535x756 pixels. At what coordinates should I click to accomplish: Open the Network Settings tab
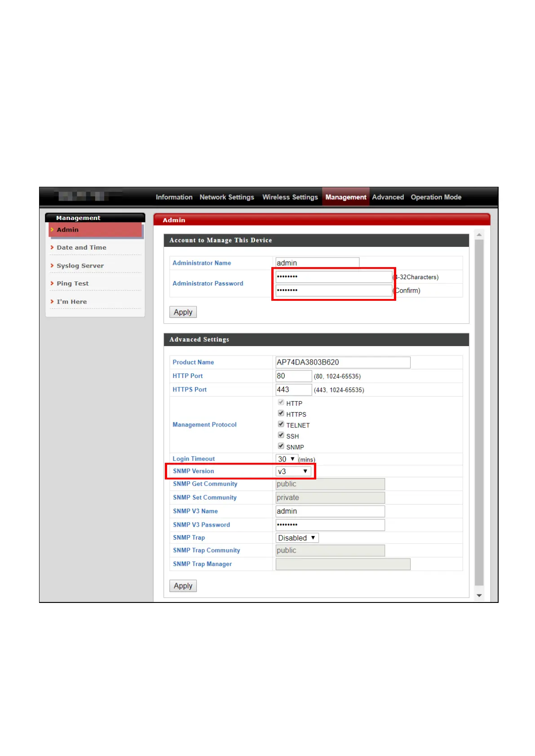[x=227, y=197]
